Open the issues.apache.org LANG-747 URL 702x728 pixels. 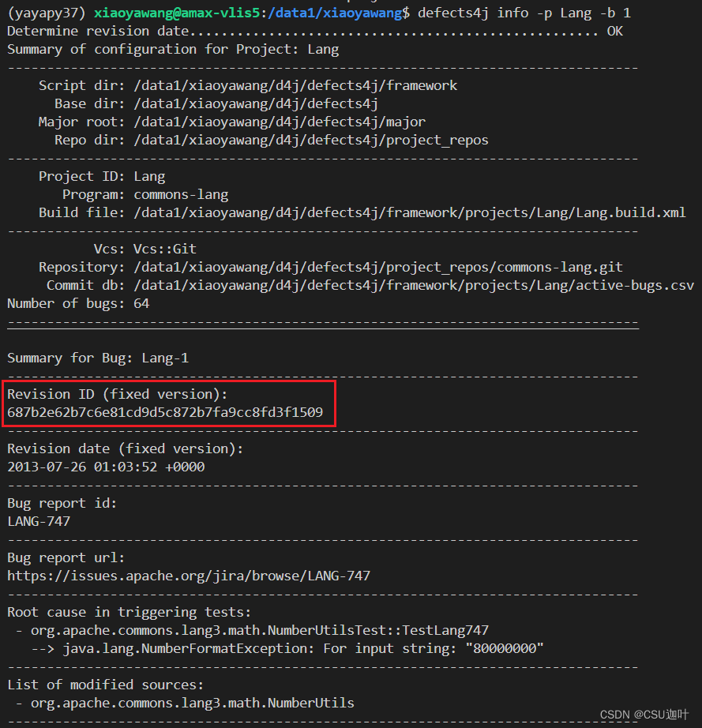[189, 576]
